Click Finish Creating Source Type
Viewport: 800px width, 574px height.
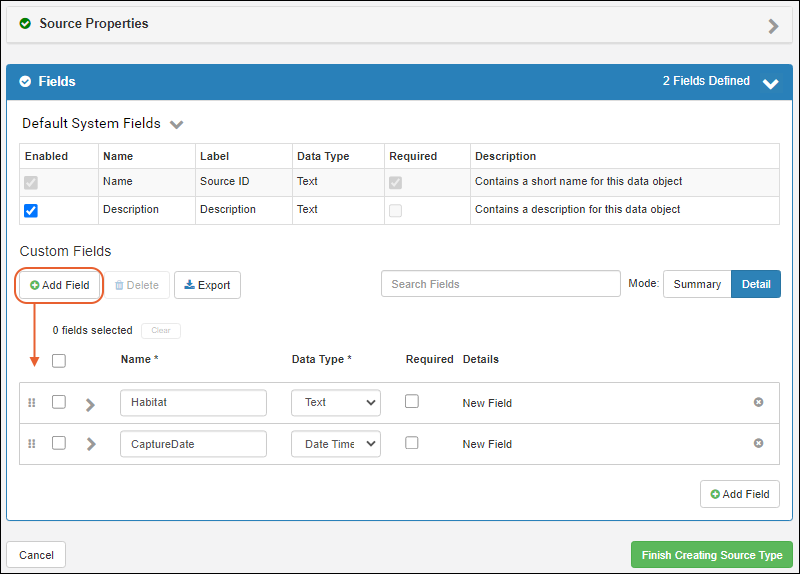pyautogui.click(x=711, y=555)
